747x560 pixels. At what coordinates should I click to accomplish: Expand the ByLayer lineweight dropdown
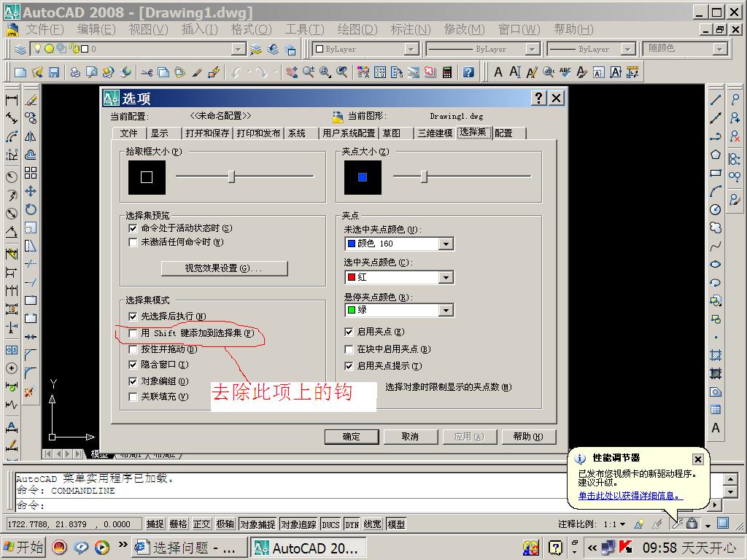(x=628, y=49)
